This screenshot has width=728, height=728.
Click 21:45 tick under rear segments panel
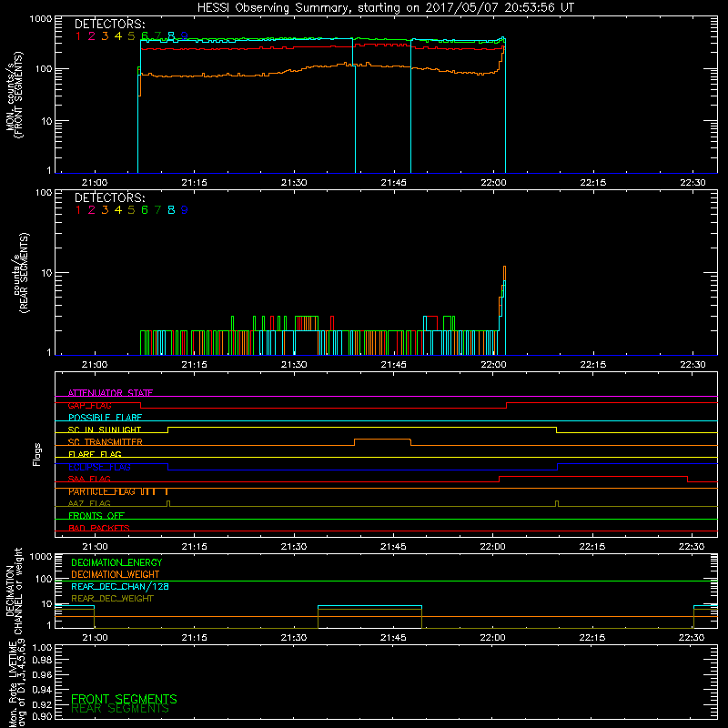pyautogui.click(x=393, y=365)
